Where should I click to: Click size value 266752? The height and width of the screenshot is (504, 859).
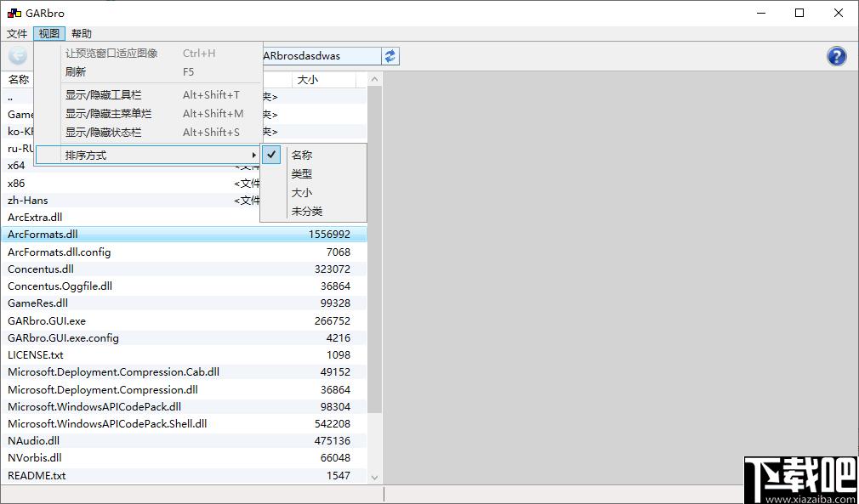[333, 320]
